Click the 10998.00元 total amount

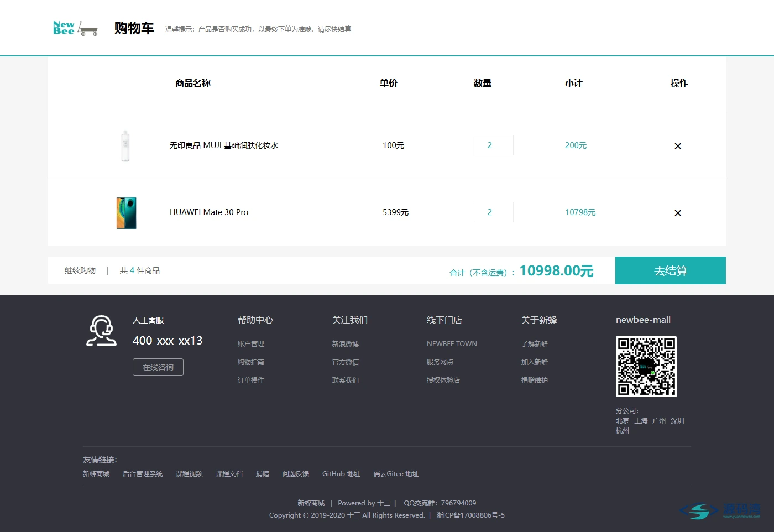[x=556, y=270]
